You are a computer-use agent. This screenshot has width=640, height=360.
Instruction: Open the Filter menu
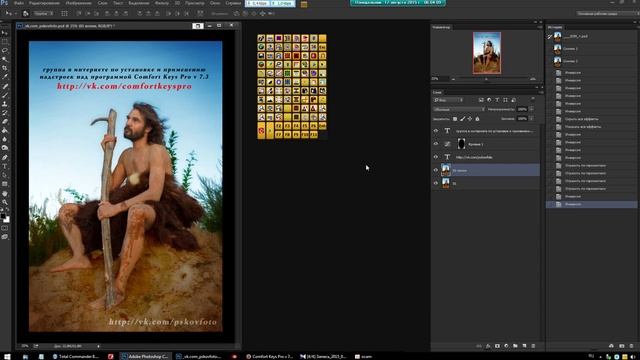pos(162,3)
